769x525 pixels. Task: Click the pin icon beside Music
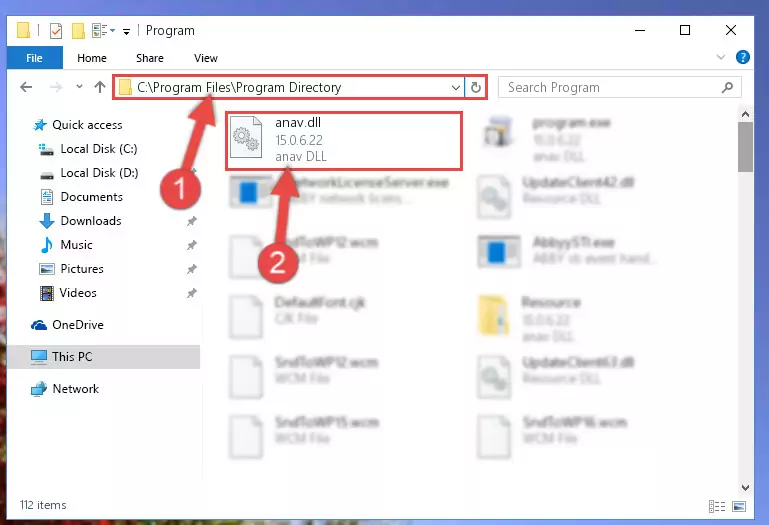tap(192, 245)
